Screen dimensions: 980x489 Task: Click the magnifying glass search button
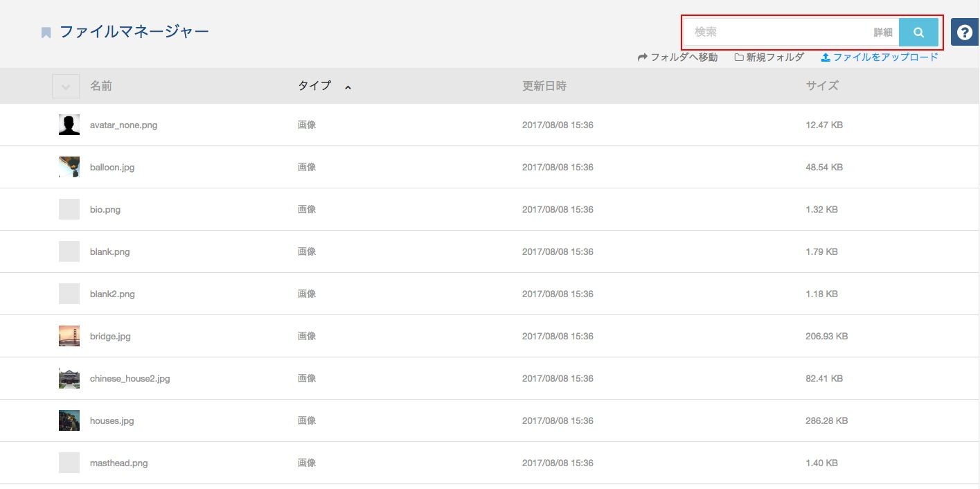pos(918,33)
